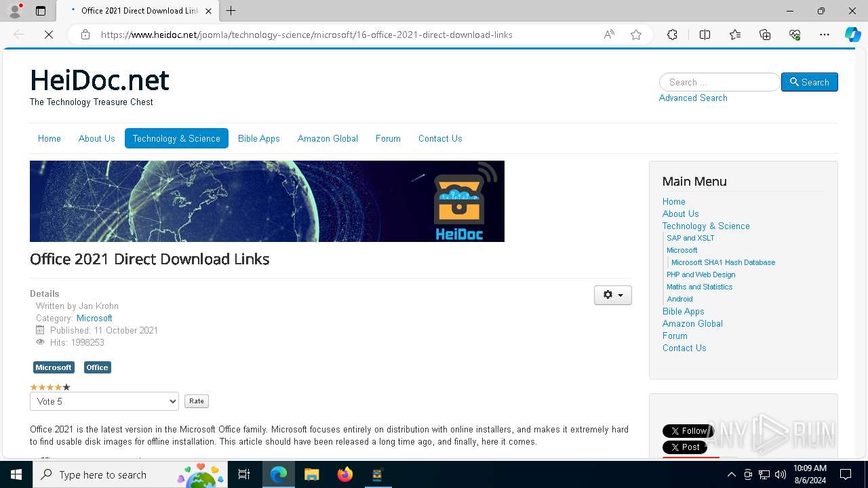Viewport: 868px width, 488px height.
Task: Open Settings and more menu
Action: coord(825,35)
